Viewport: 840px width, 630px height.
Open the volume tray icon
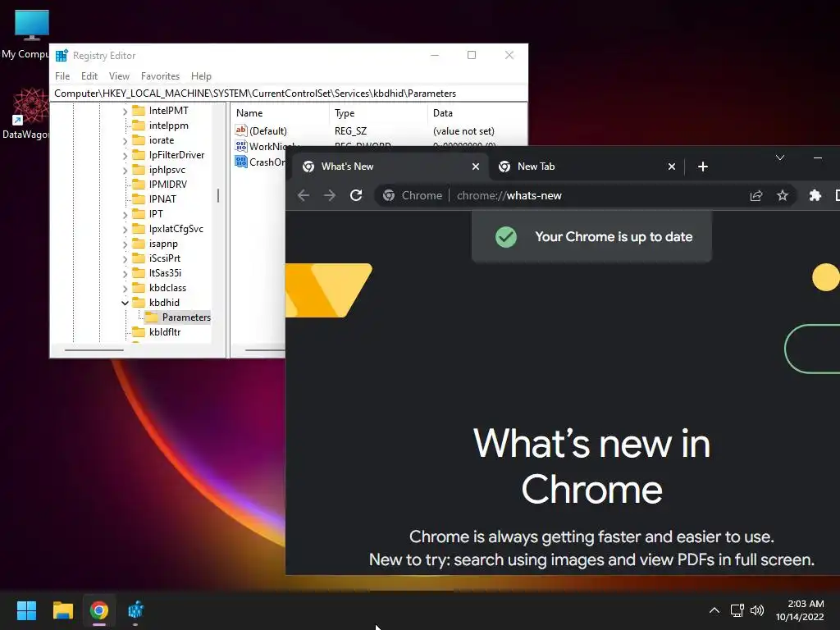tap(757, 610)
